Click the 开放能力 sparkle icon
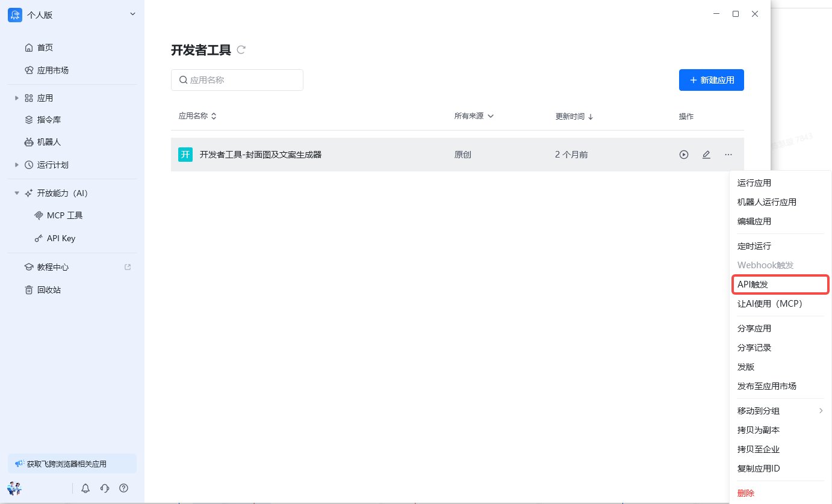Image resolution: width=832 pixels, height=504 pixels. click(x=28, y=194)
